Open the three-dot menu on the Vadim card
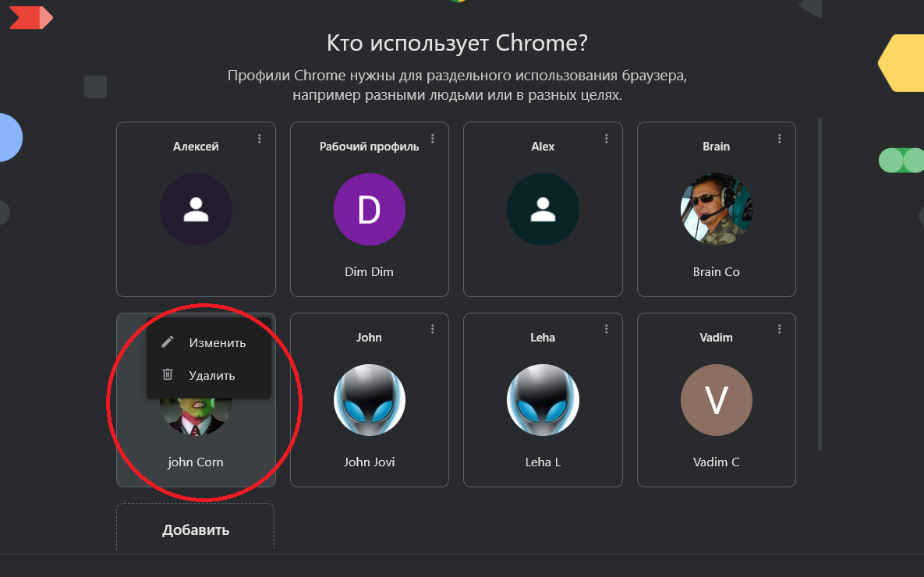924x577 pixels. click(780, 329)
